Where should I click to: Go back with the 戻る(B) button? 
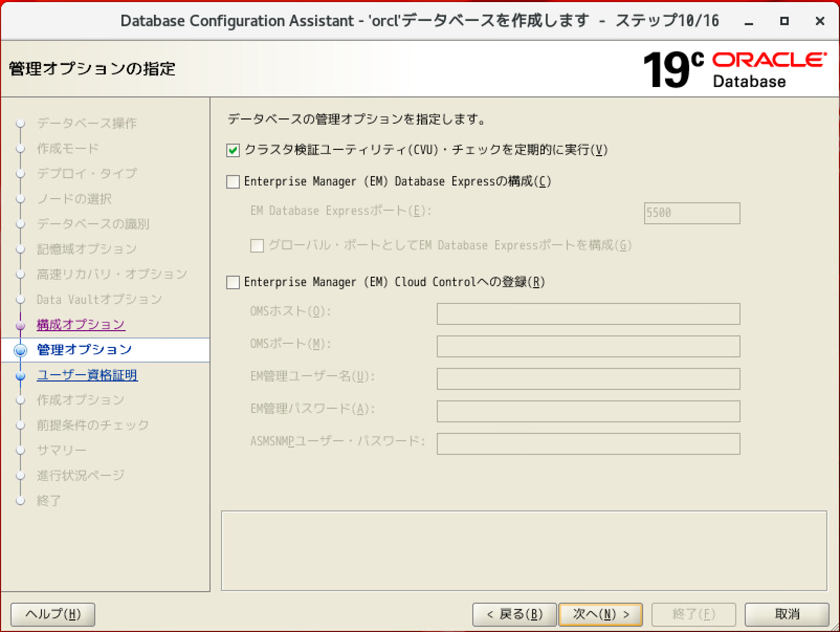[514, 614]
